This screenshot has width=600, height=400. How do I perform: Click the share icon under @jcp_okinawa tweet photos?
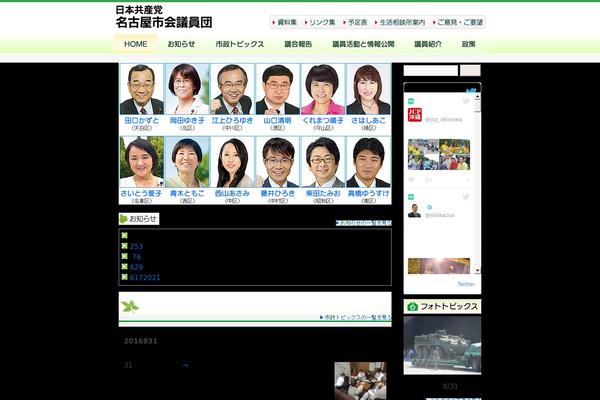pos(428,180)
